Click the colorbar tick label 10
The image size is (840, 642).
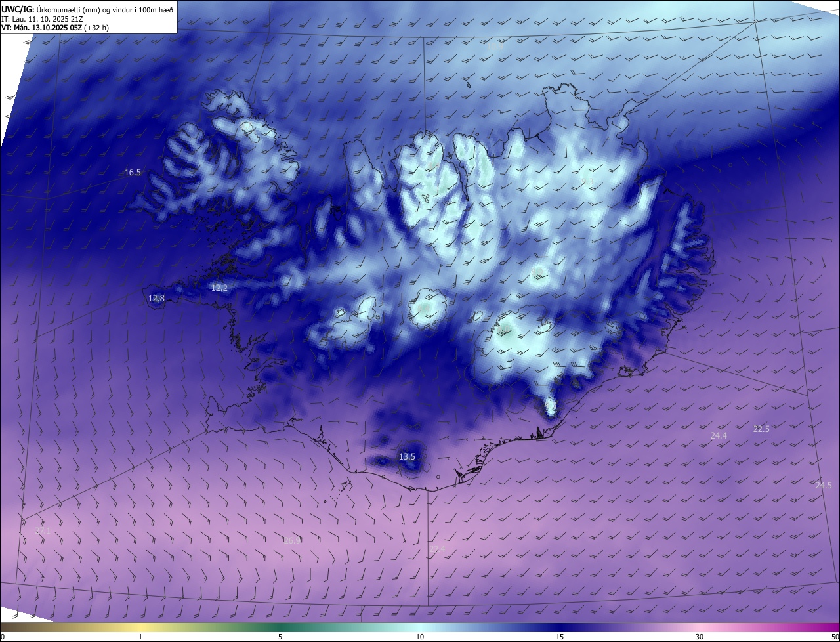coord(420,637)
